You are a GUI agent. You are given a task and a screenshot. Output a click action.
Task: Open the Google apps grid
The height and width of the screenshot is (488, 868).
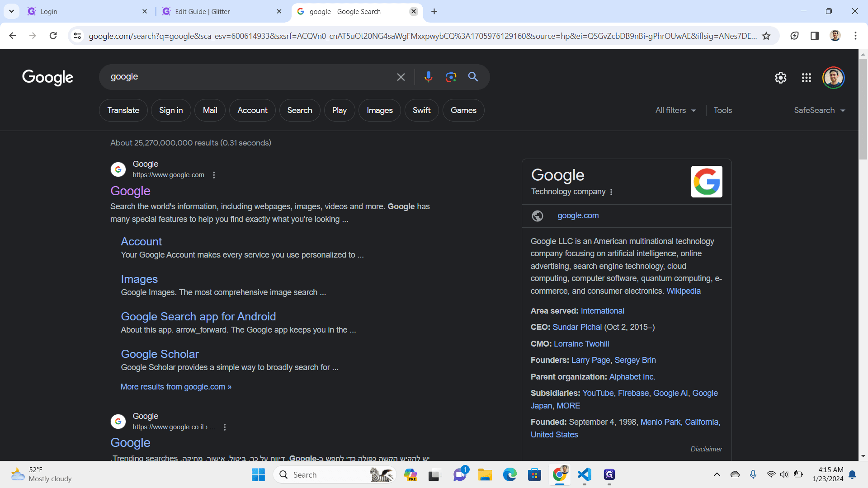807,78
